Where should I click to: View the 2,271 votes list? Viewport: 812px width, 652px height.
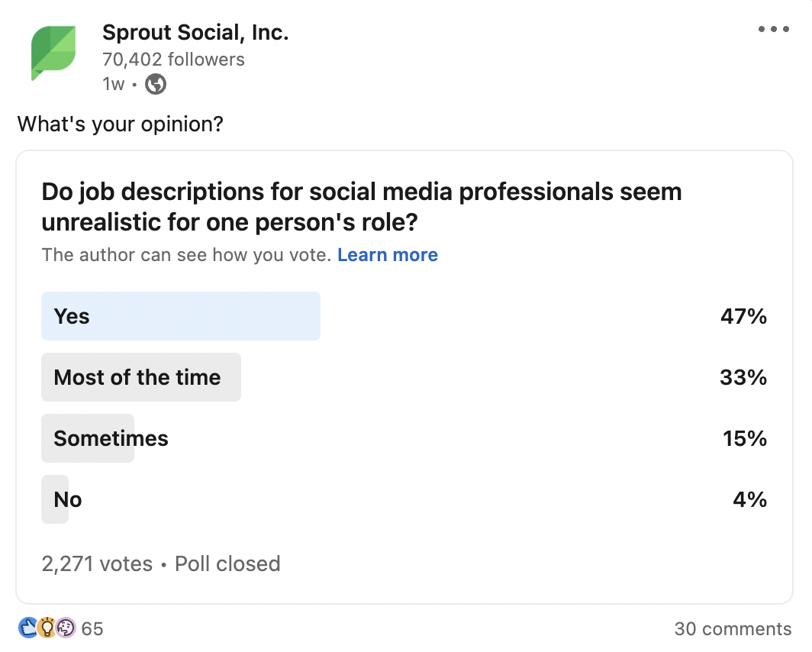[x=97, y=564]
